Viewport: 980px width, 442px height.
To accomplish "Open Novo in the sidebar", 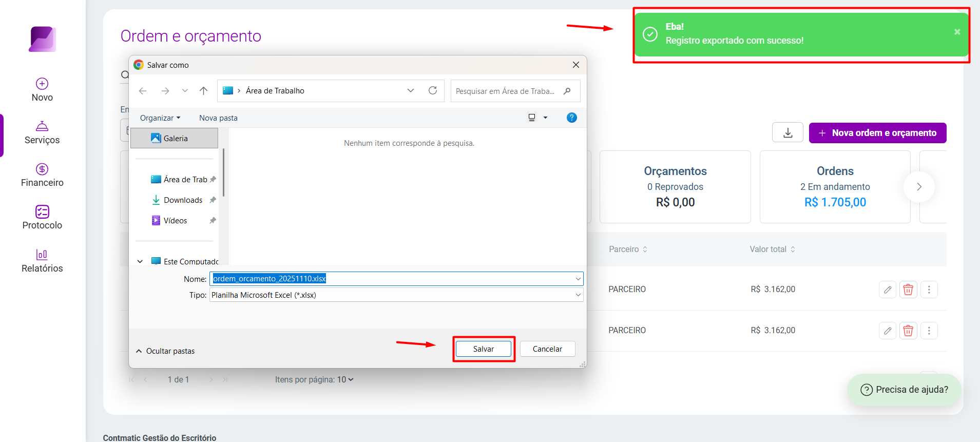I will click(x=42, y=90).
